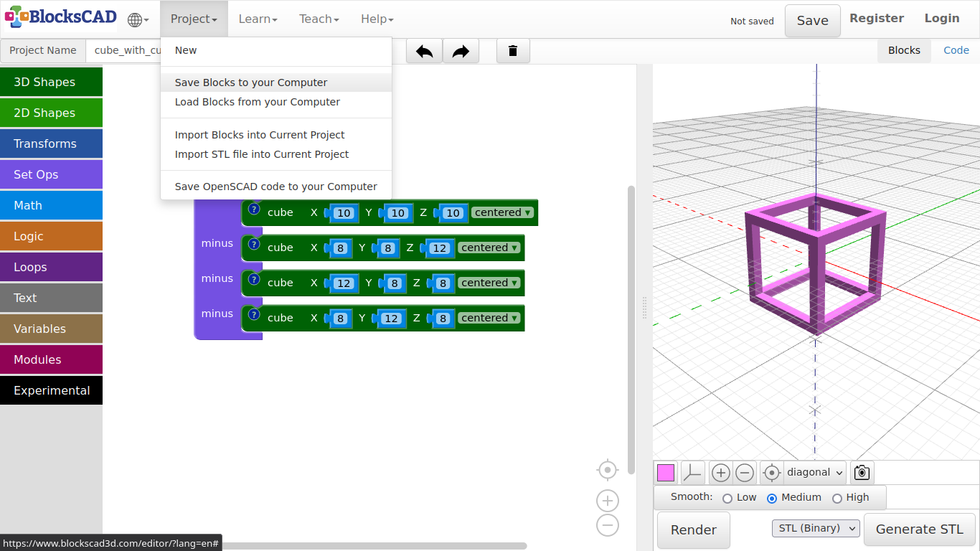Image resolution: width=980 pixels, height=551 pixels.
Task: Choose Save Blocks to your Computer
Action: (x=251, y=83)
